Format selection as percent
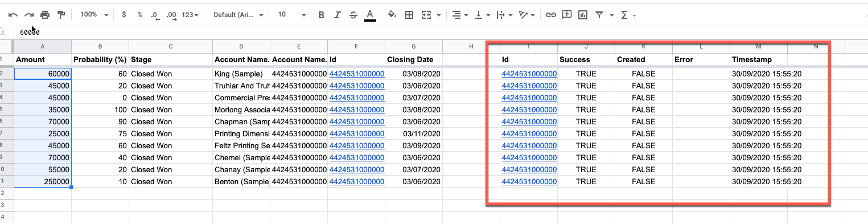868x223 pixels. (140, 15)
